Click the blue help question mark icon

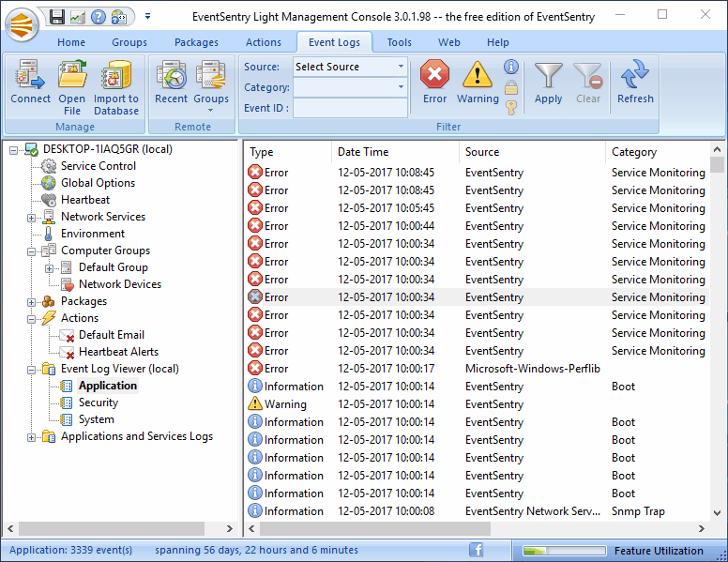[x=98, y=17]
